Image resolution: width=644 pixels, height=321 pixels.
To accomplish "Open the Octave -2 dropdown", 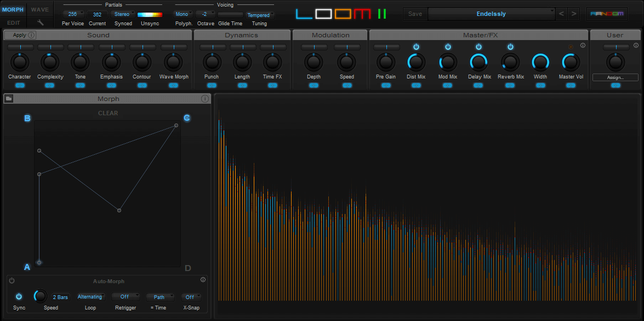I will pos(206,14).
